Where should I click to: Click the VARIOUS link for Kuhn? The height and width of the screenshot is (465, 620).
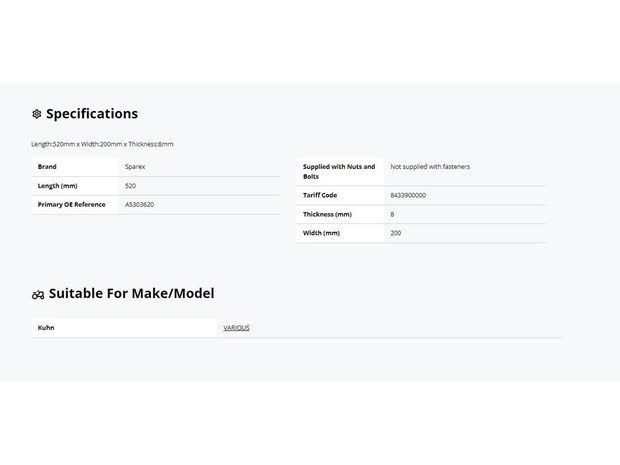click(x=236, y=328)
